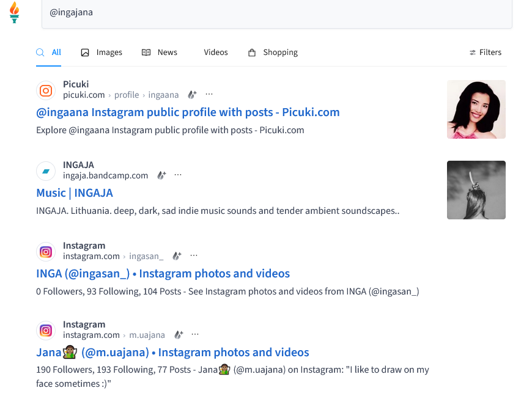The height and width of the screenshot is (399, 532).
Task: Click the Picuki result favicon
Action: click(46, 90)
